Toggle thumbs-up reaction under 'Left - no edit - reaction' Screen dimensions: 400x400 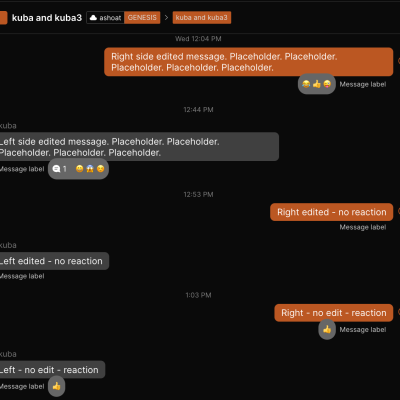56,386
